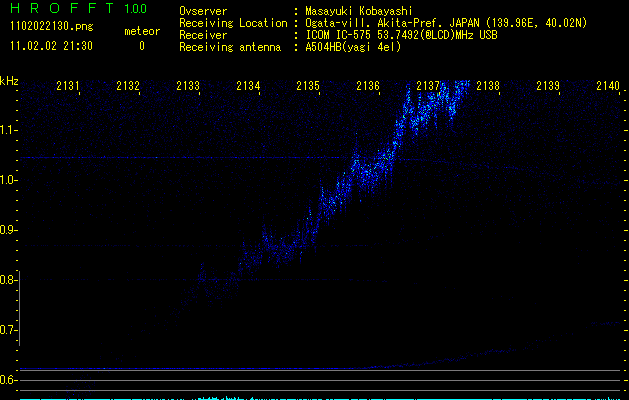Image resolution: width=629 pixels, height=400 pixels.
Task: Click the 2139 time marker
Action: 548,86
